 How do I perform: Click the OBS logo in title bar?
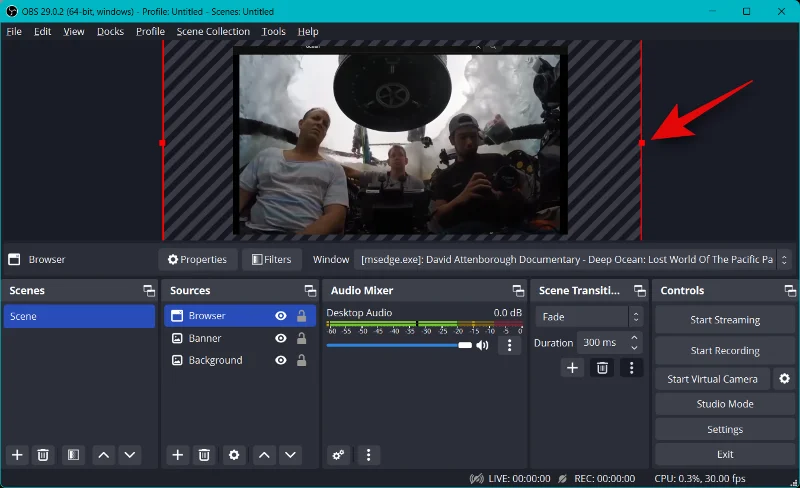[x=12, y=11]
